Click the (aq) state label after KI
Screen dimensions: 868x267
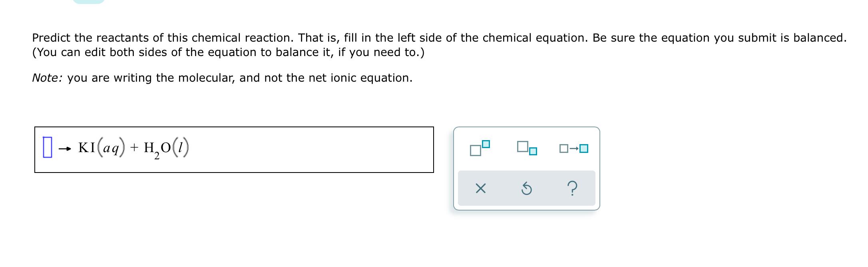109,148
